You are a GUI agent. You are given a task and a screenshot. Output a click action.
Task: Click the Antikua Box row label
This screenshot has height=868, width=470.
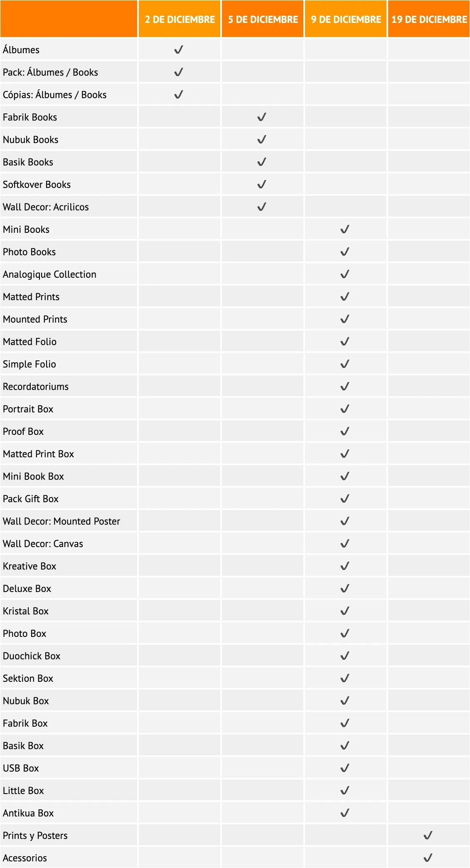point(28,813)
